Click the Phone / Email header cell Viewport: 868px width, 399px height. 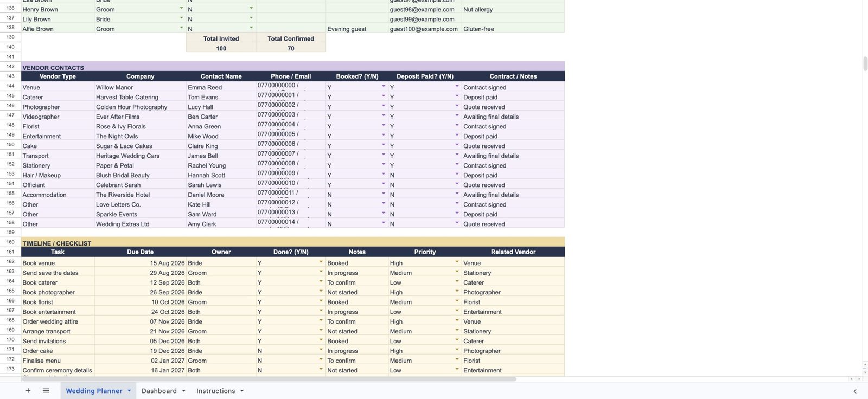click(x=291, y=76)
